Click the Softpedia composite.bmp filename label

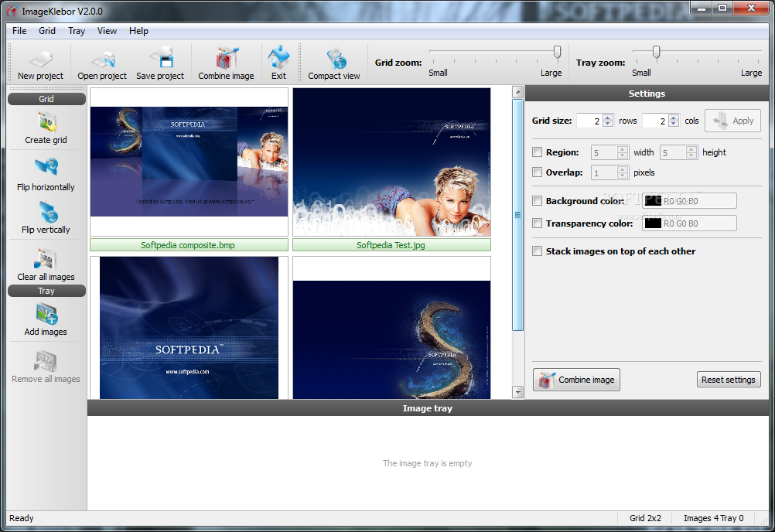(x=189, y=245)
